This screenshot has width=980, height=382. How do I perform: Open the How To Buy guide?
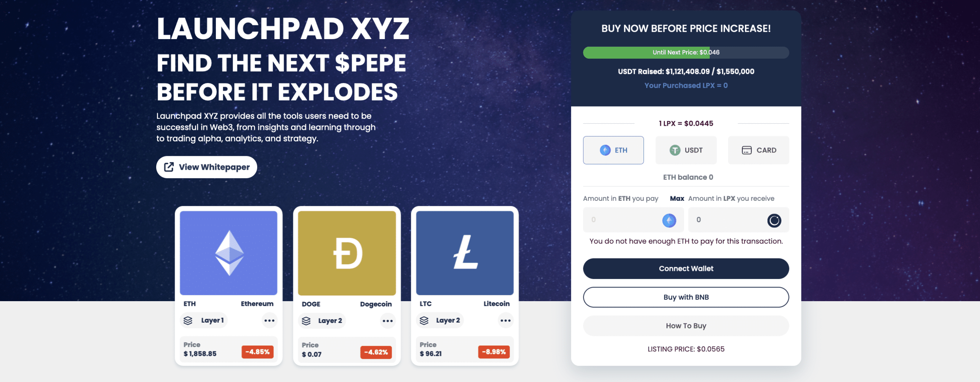[686, 326]
